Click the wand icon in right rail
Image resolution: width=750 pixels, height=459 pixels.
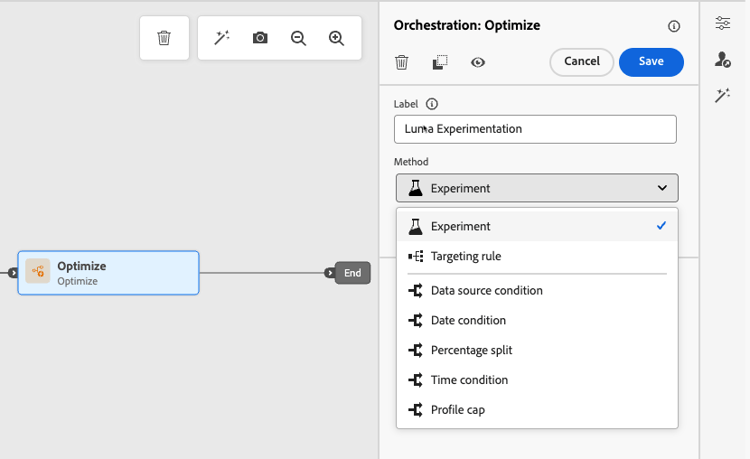point(723,96)
